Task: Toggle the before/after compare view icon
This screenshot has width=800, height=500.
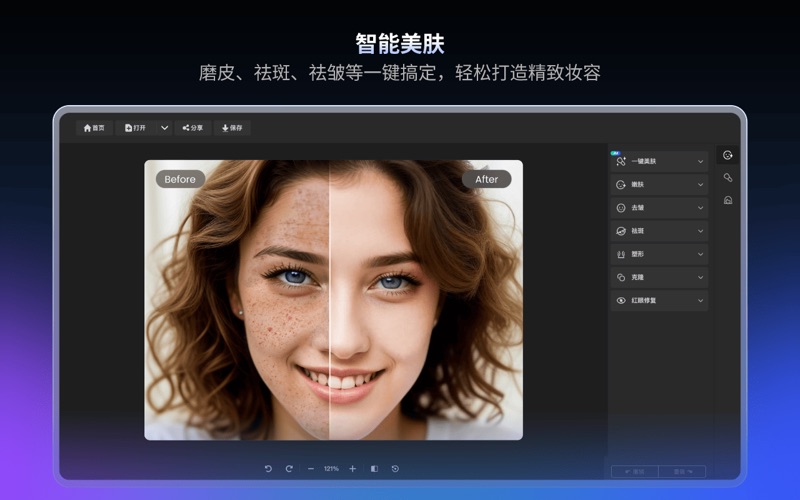Action: (x=374, y=468)
